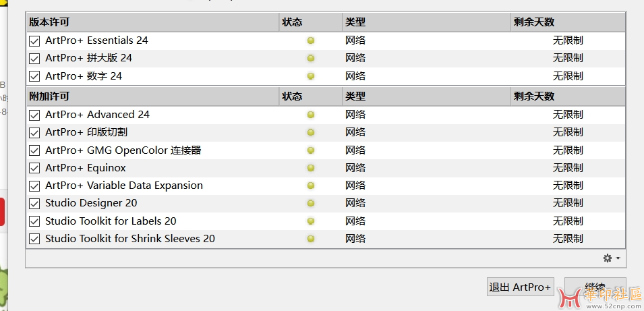644x311 pixels.
Task: Select the ArtPro+ 拼大版 24 row name
Action: (x=89, y=58)
